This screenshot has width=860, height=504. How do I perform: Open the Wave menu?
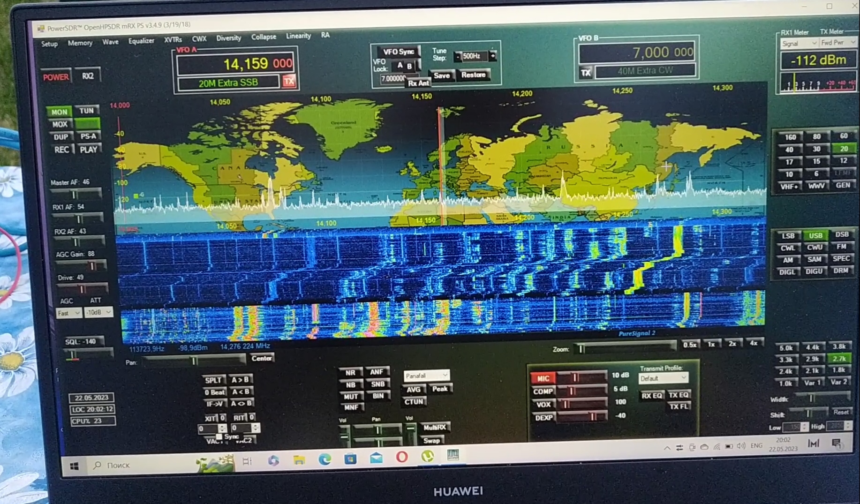pyautogui.click(x=110, y=42)
